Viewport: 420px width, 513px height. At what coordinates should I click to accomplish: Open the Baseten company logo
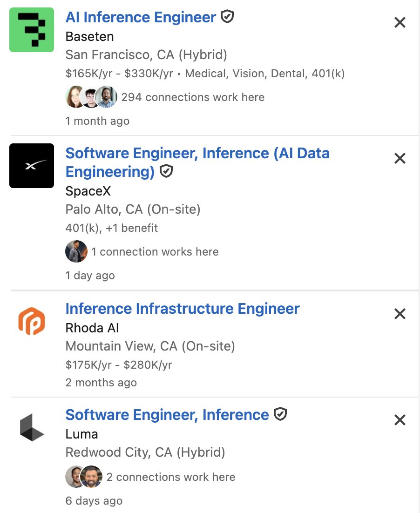(31, 30)
